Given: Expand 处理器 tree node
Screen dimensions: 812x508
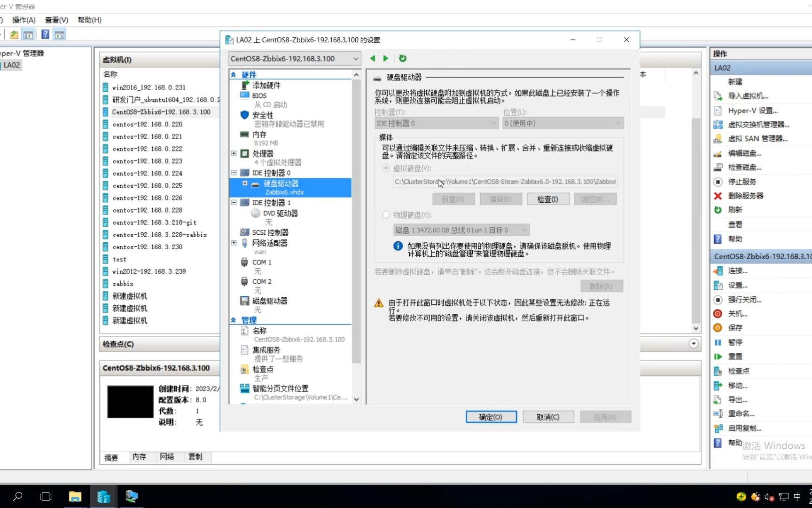Looking at the screenshot, I should [x=234, y=153].
